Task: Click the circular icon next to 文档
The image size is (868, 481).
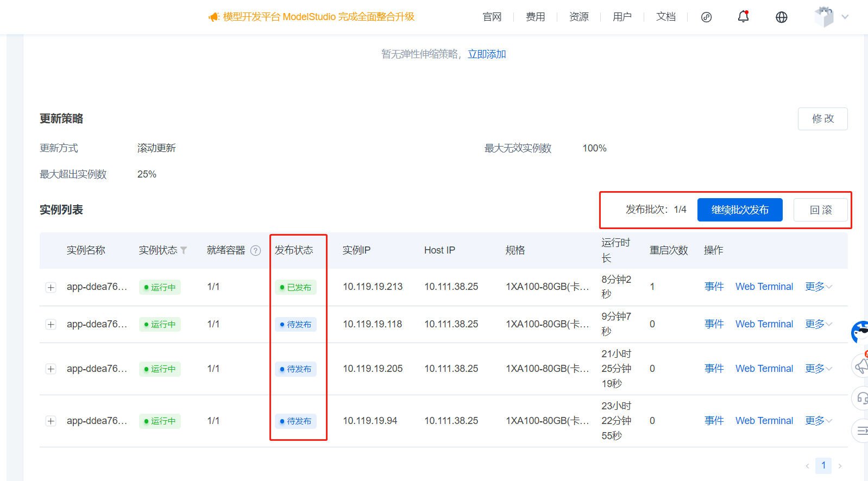Action: tap(706, 17)
